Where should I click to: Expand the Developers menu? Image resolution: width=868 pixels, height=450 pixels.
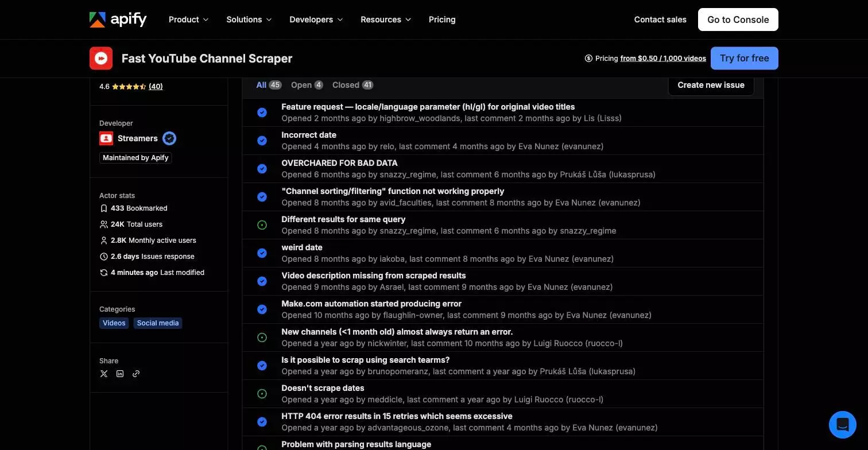click(x=316, y=20)
